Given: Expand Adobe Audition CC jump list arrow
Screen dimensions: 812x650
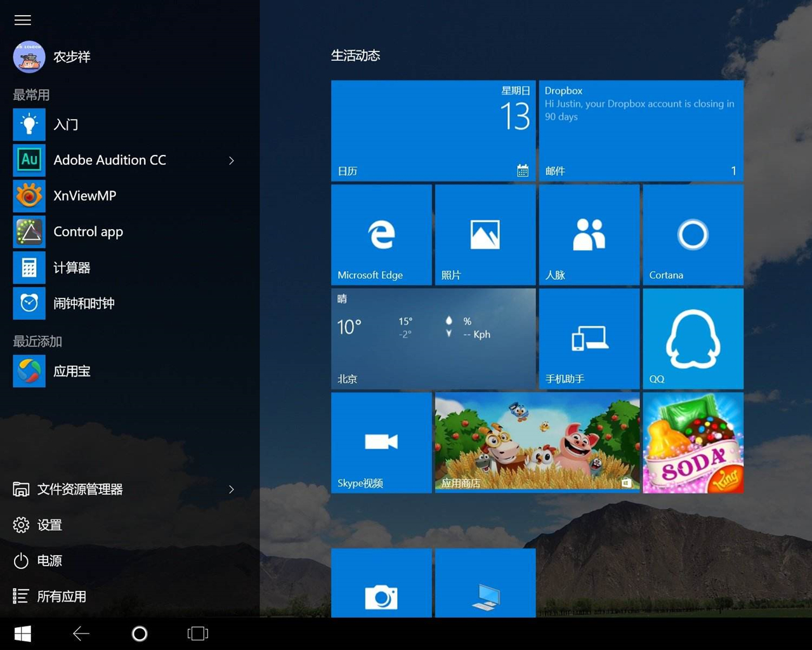Looking at the screenshot, I should [x=232, y=161].
